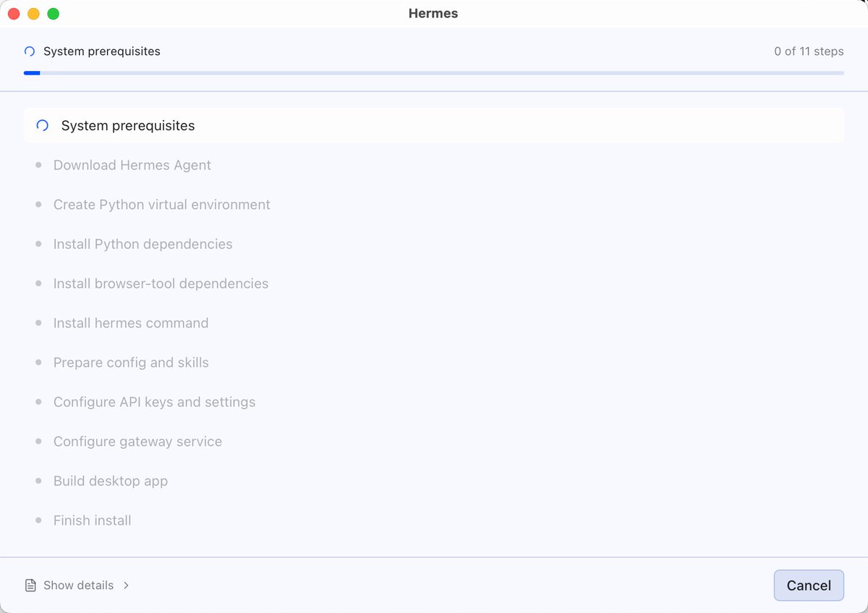The image size is (868, 613).
Task: Select 'Create Python virtual environment' step
Action: (162, 205)
